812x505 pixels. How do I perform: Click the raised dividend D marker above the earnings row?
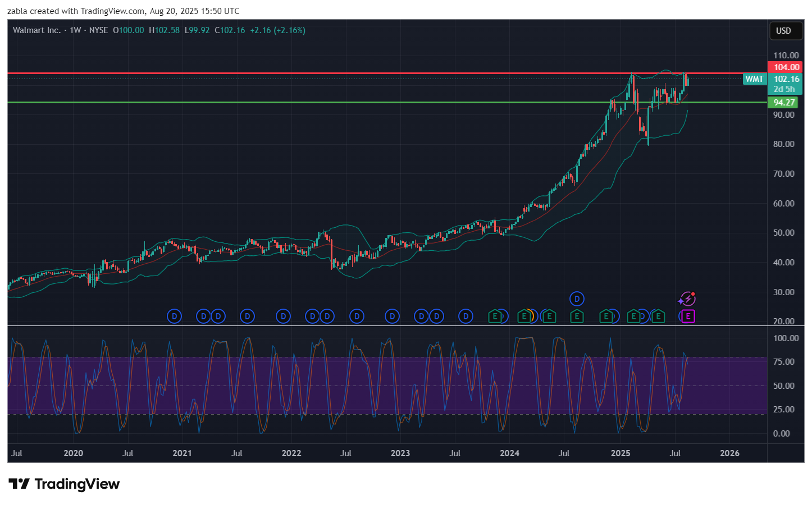click(x=577, y=299)
